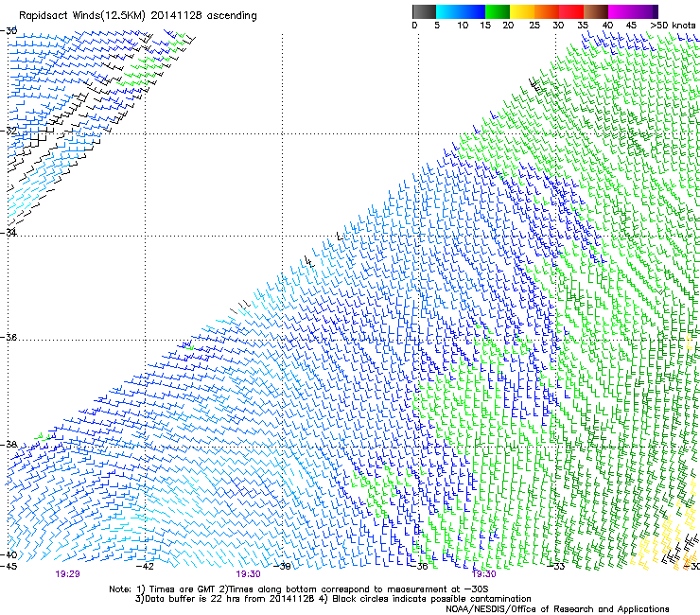Pick the orange 25-30 knots legend color
Image resolution: width=700 pixels, height=615 pixels.
click(x=547, y=11)
